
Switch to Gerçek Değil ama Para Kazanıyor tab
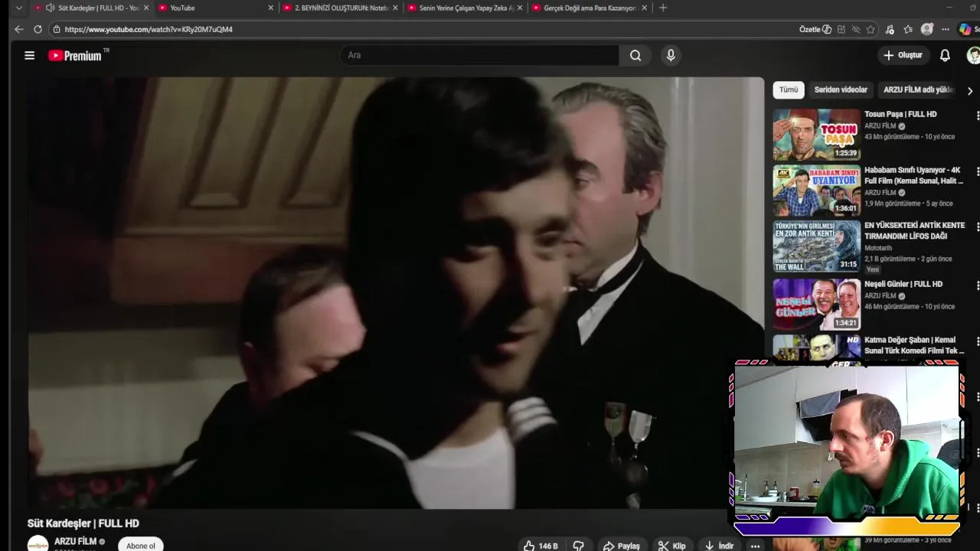pyautogui.click(x=590, y=8)
